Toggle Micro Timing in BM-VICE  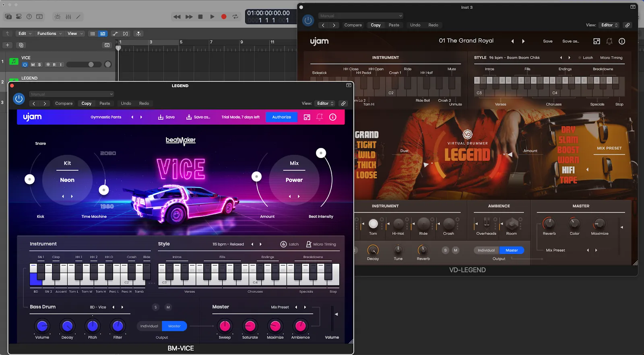pyautogui.click(x=321, y=244)
